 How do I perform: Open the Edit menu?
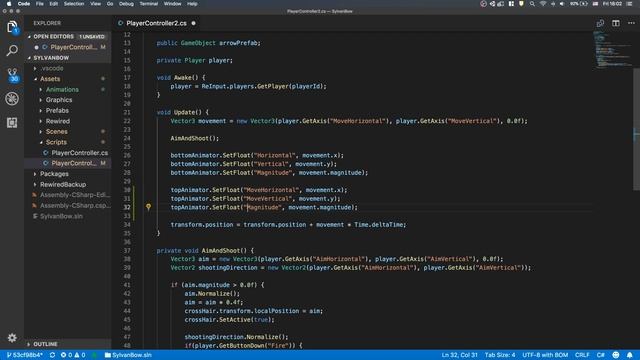53,4
